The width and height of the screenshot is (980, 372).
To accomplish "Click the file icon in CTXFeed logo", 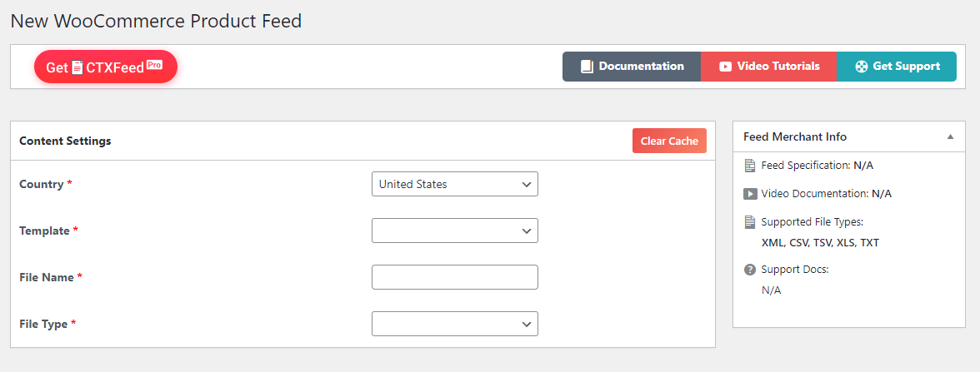I will (77, 67).
